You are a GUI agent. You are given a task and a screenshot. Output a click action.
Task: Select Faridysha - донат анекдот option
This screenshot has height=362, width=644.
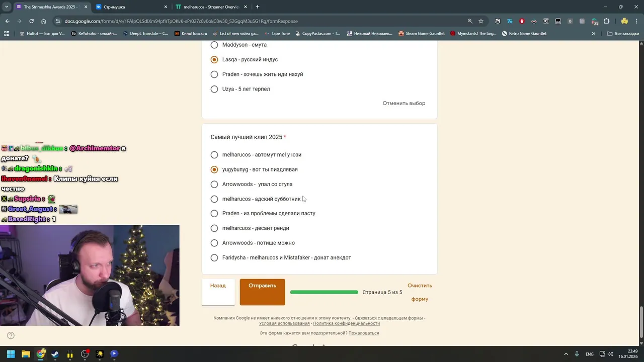click(x=214, y=257)
